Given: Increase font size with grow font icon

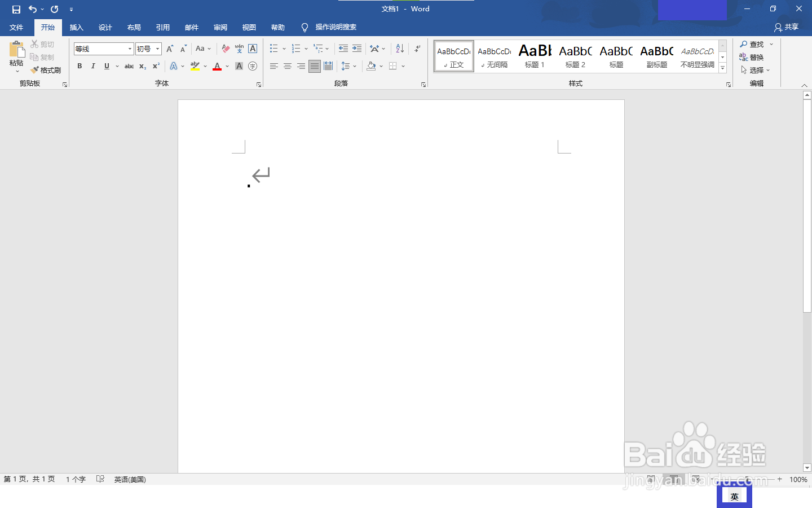Looking at the screenshot, I should 170,49.
